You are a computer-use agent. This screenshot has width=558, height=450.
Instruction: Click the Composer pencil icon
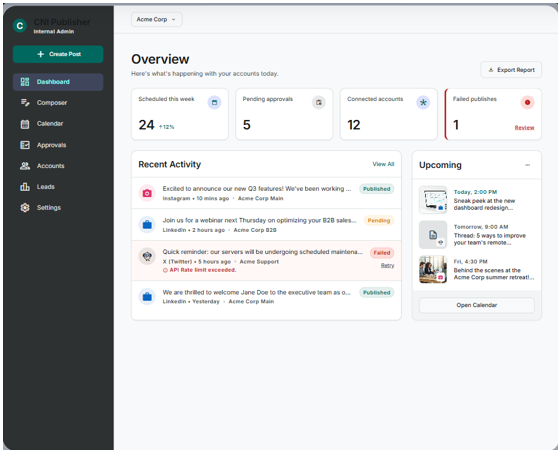25,103
